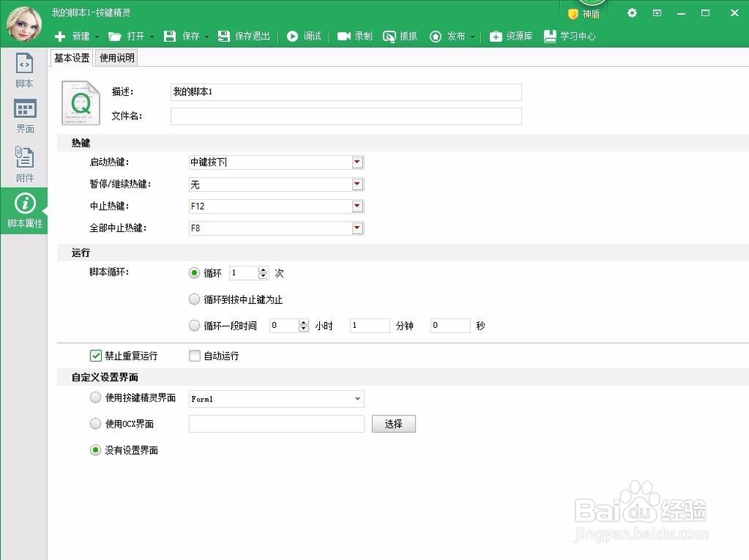Click the 选择 button
The image size is (749, 560).
click(394, 424)
